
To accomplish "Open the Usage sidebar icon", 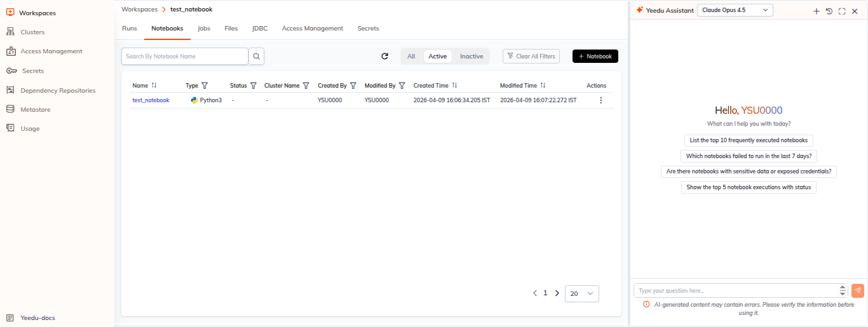I will click(x=10, y=128).
